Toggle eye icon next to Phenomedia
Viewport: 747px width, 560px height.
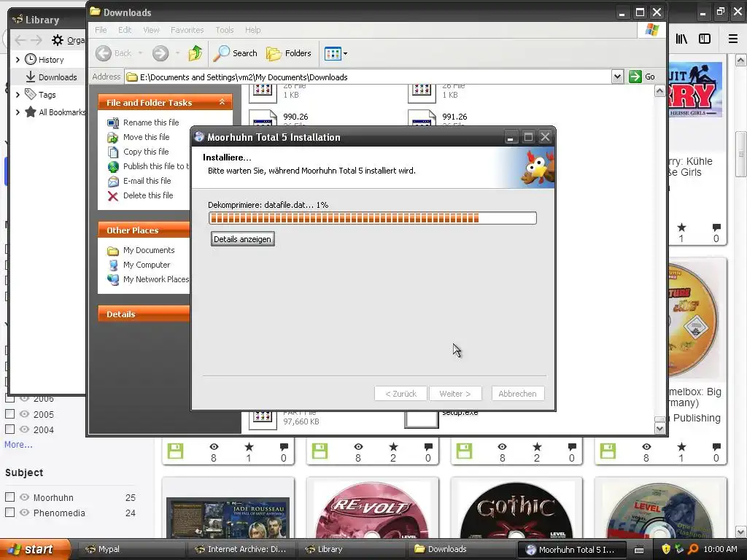(24, 513)
